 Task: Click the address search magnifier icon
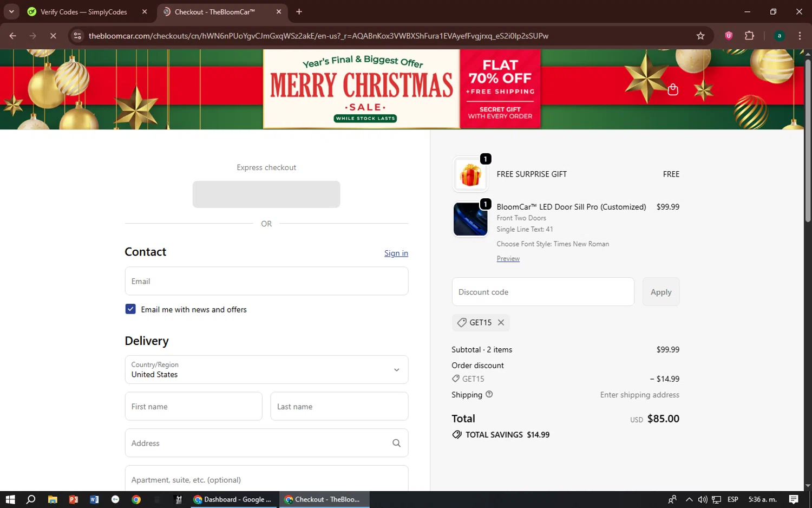(x=396, y=443)
